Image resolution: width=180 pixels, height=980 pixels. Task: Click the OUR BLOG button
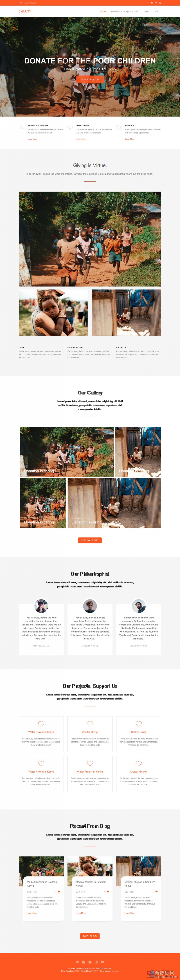90,936
